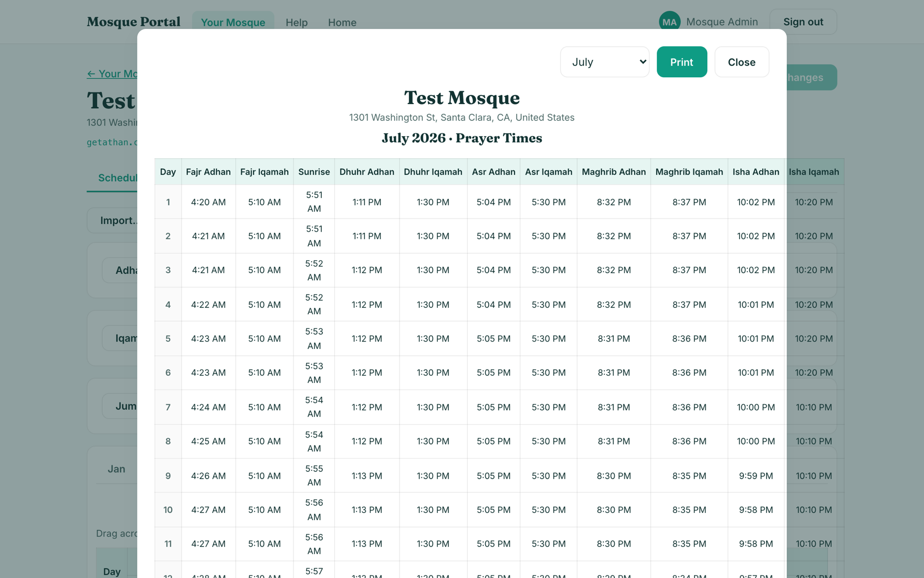The height and width of the screenshot is (578, 924).
Task: Select the Day column header
Action: (168, 172)
